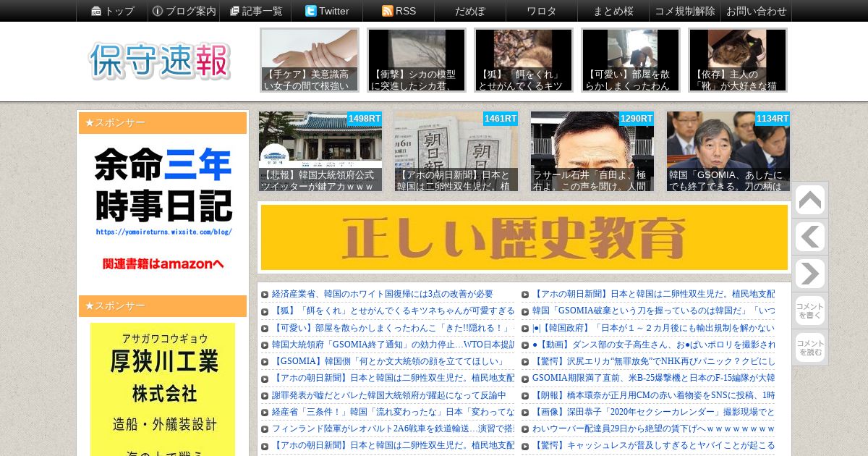
Task: Open link 韓国大統領府「GSOMIA終了通知」の効力停止
Action: point(393,345)
